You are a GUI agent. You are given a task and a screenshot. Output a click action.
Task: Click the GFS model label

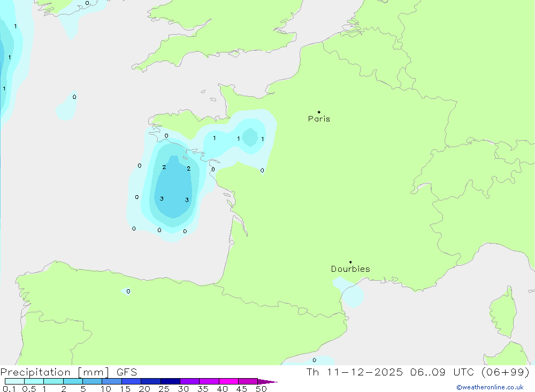coord(127,372)
